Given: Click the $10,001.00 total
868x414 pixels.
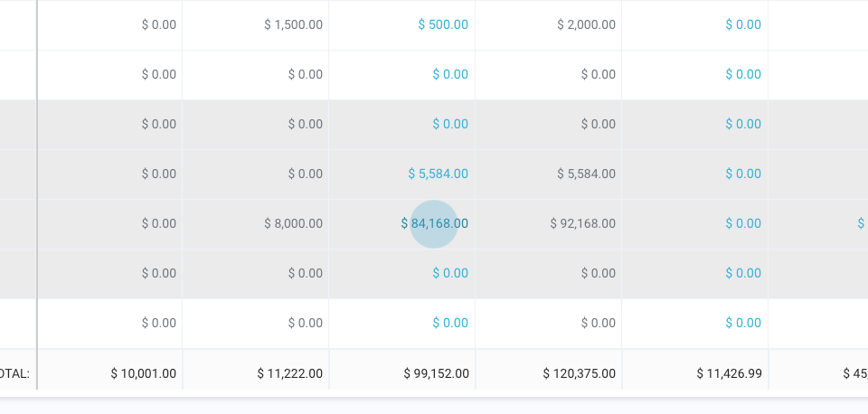Looking at the screenshot, I should pos(143,372).
